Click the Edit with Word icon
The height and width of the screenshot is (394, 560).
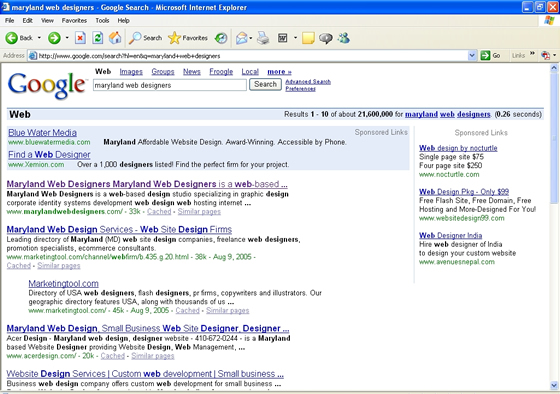click(x=282, y=38)
